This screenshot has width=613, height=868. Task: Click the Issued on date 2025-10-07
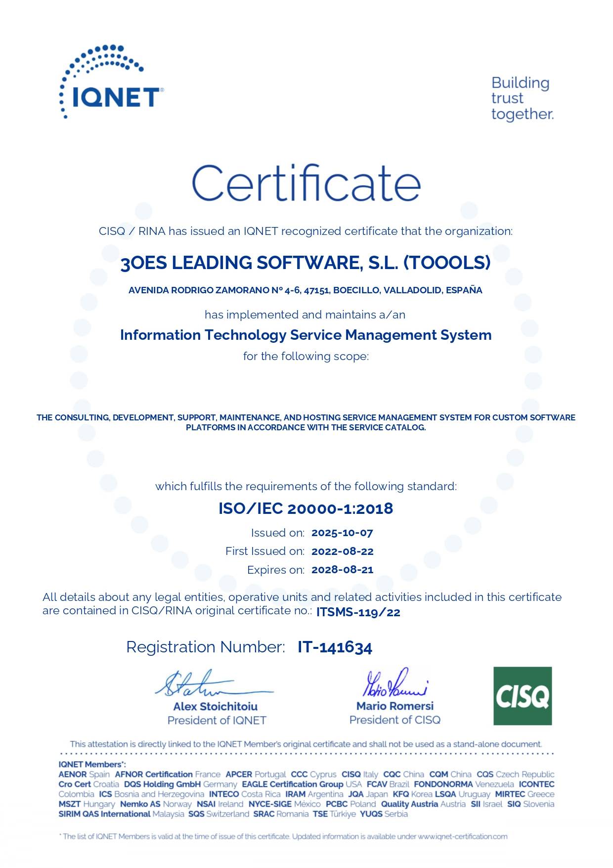[342, 533]
